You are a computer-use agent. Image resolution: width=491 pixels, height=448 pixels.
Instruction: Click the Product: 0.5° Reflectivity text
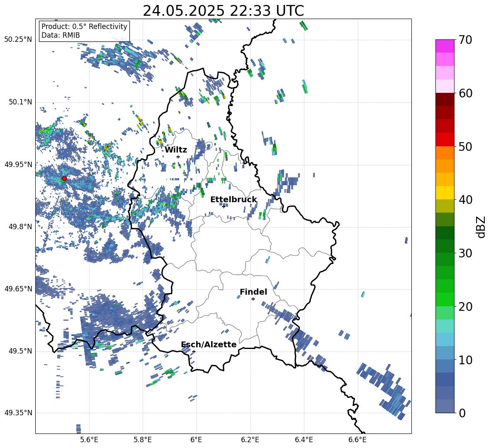pos(84,26)
